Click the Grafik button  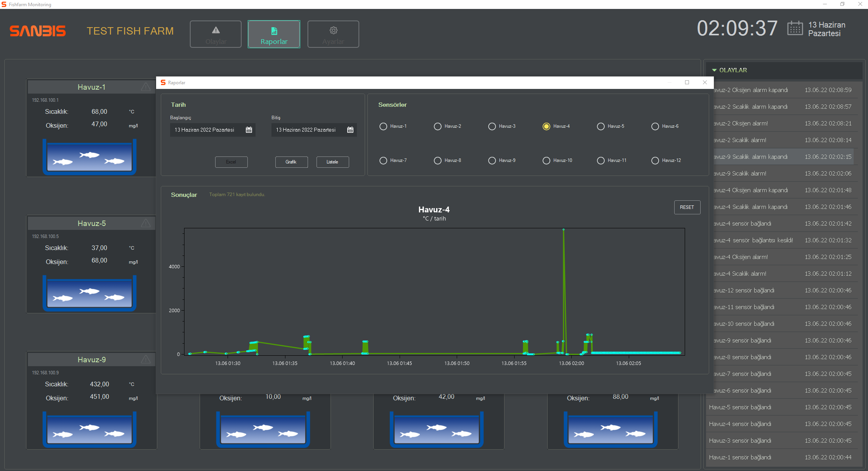click(291, 162)
